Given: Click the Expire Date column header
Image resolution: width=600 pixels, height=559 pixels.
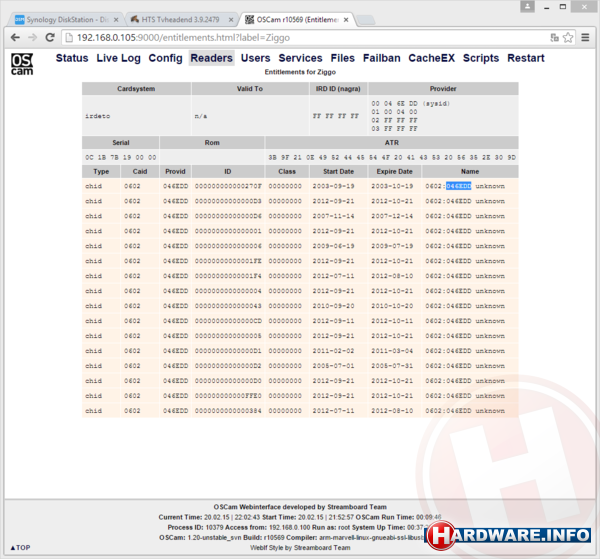Looking at the screenshot, I should coord(395,171).
